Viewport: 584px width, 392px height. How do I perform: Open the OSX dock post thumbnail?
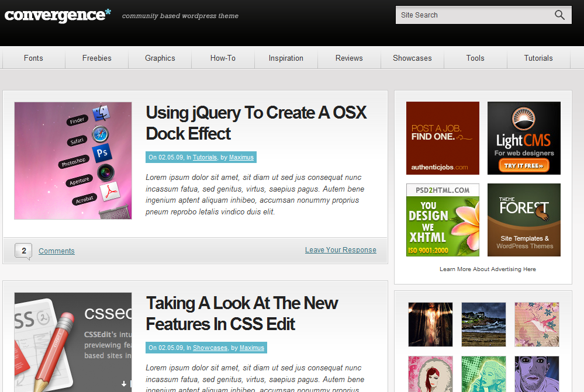pos(73,161)
